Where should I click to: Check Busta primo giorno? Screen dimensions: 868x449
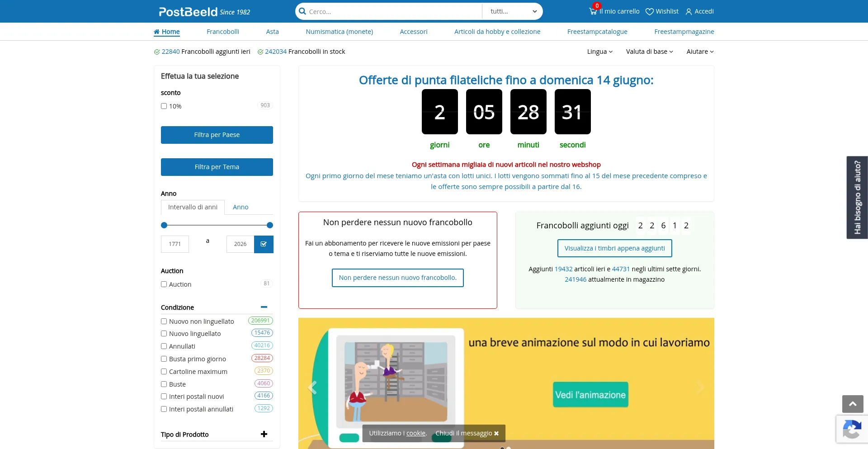[164, 359]
